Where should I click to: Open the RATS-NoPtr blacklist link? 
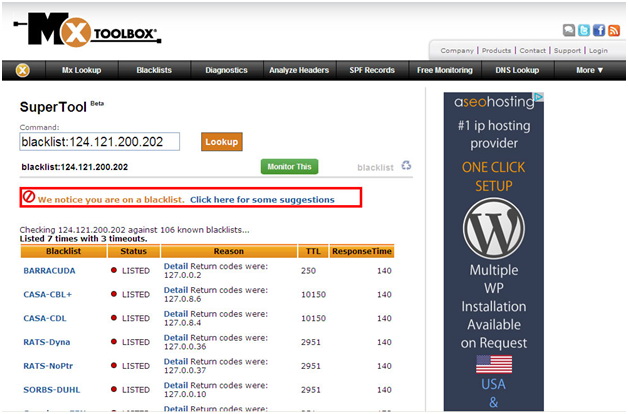coord(48,366)
